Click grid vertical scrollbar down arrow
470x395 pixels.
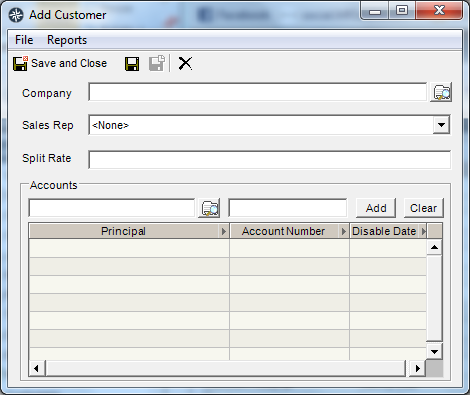(434, 351)
